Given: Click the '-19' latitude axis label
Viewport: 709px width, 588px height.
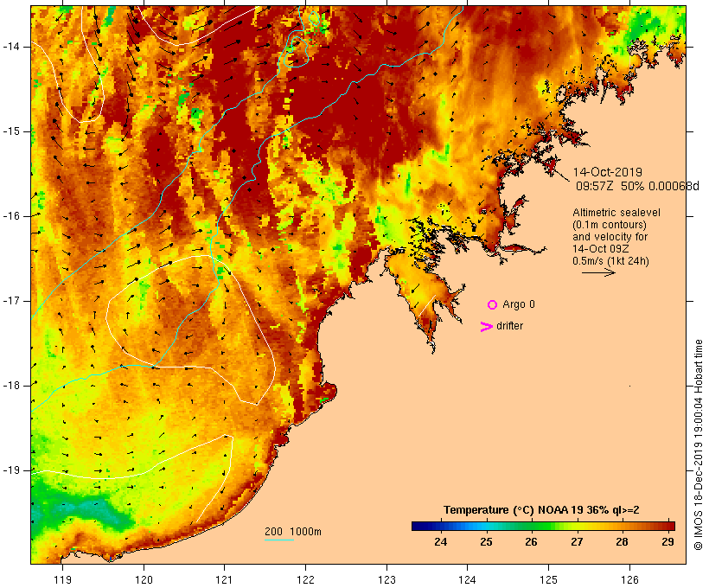Looking at the screenshot, I should click(11, 470).
